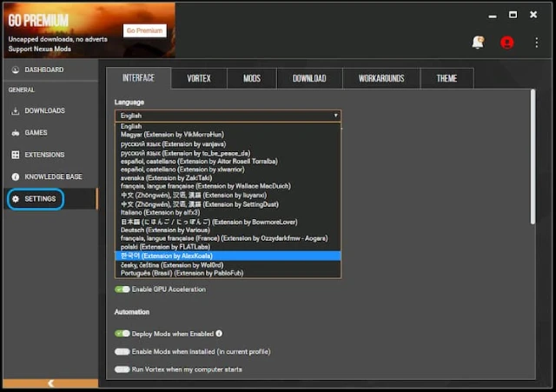Screen dimensions: 556x392
Task: Open the Games page
Action: click(x=50, y=133)
